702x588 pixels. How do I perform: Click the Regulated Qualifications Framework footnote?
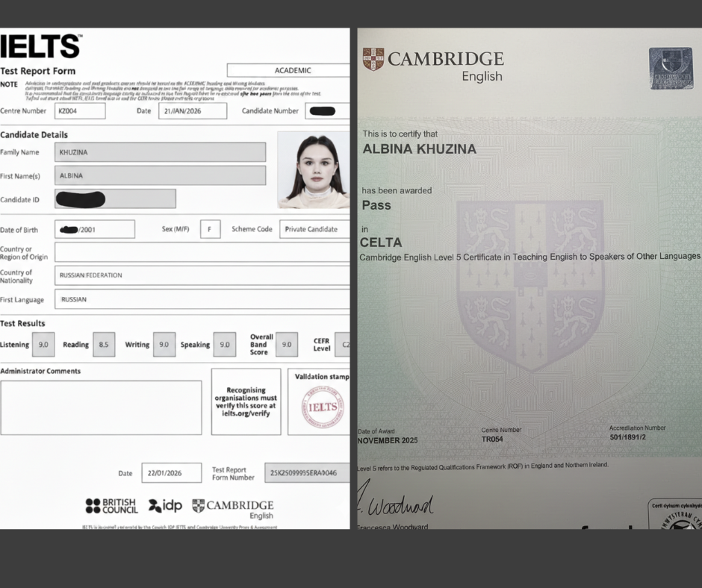pos(482,466)
